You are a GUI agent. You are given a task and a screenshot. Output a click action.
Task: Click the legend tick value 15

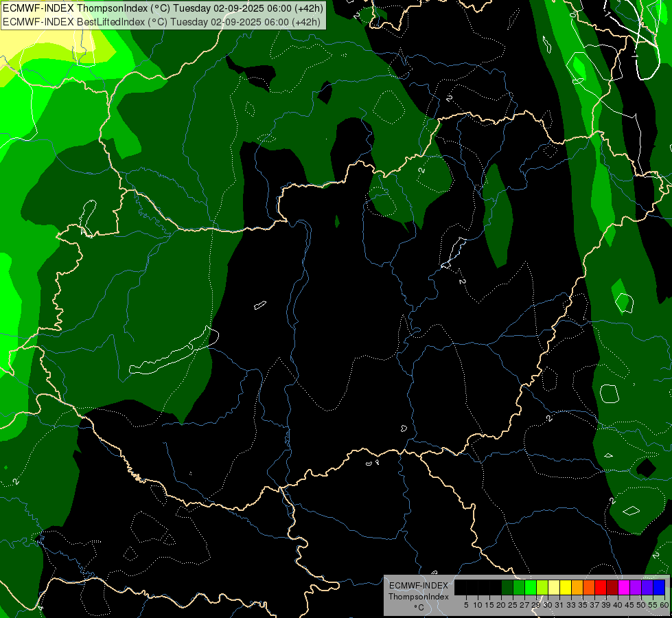click(x=489, y=605)
